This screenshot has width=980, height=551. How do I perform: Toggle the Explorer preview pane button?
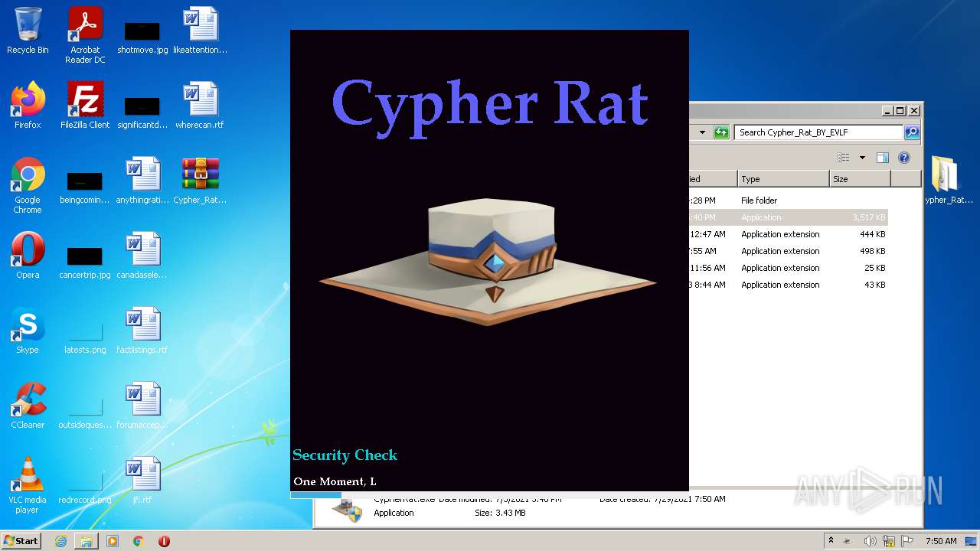(x=883, y=158)
